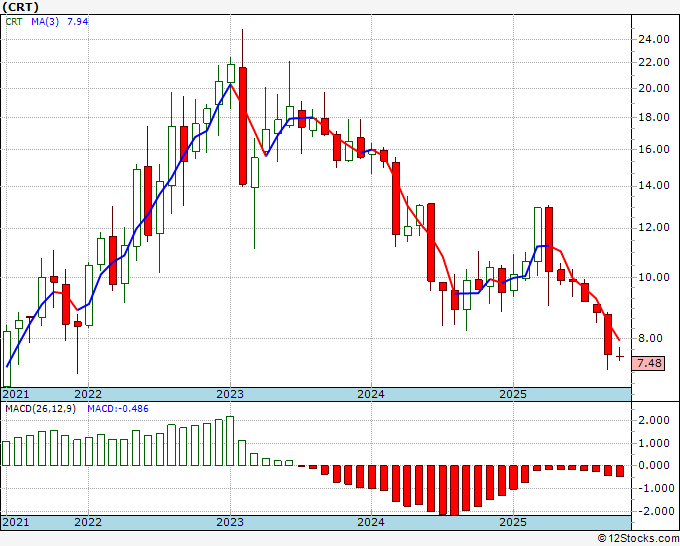Viewport: 680px width, 546px height.
Task: Click 2025 on the price chart timeline
Action: click(513, 394)
